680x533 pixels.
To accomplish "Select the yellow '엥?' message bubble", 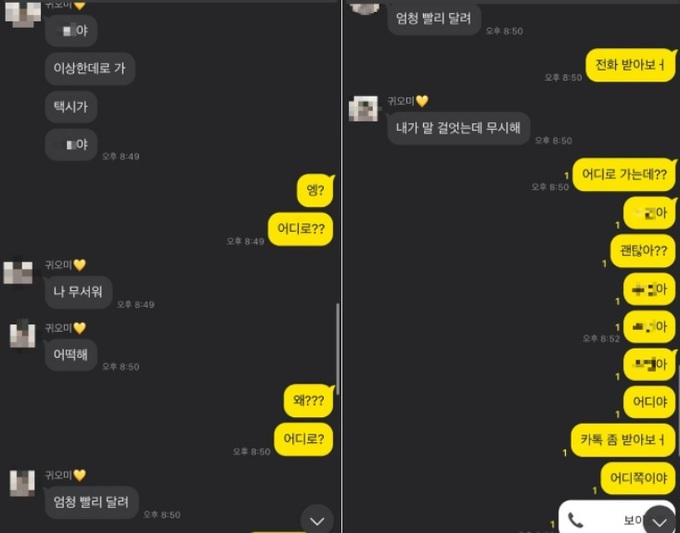I will (316, 190).
